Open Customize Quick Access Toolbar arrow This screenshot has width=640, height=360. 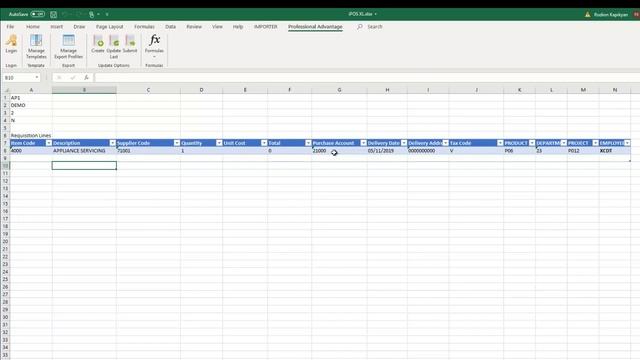pos(107,14)
